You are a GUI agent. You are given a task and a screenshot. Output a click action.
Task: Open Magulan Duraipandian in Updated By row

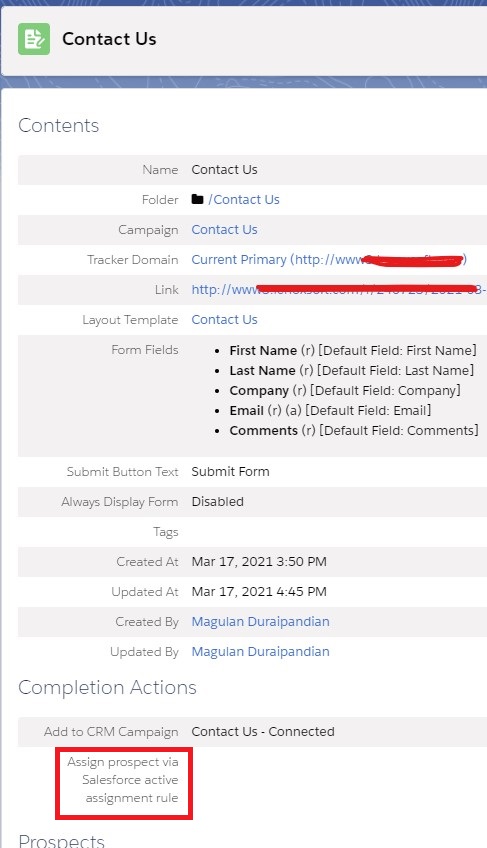coord(260,651)
